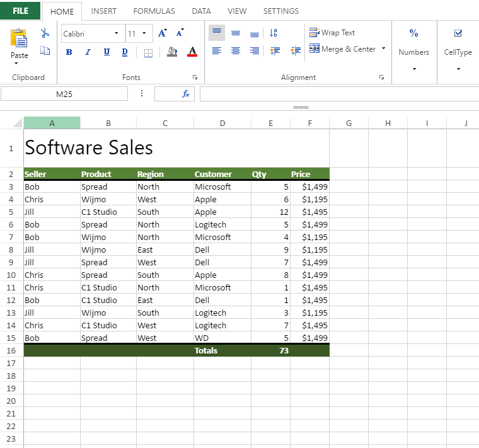Switch to the SETTINGS tab

pyautogui.click(x=281, y=11)
